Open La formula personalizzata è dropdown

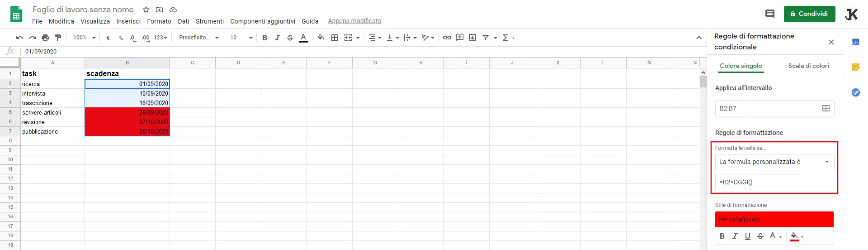tap(774, 162)
